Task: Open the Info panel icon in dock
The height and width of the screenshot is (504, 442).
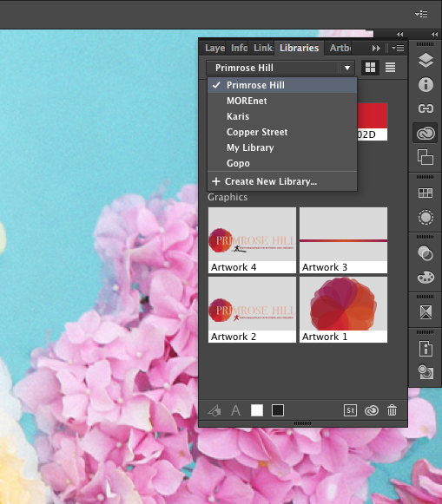Action: 426,84
